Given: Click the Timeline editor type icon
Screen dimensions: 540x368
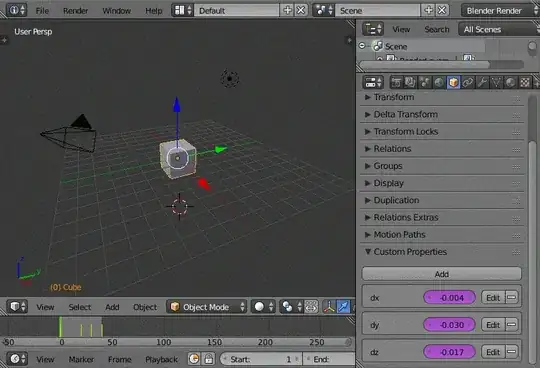Looking at the screenshot, I should coord(18,359).
